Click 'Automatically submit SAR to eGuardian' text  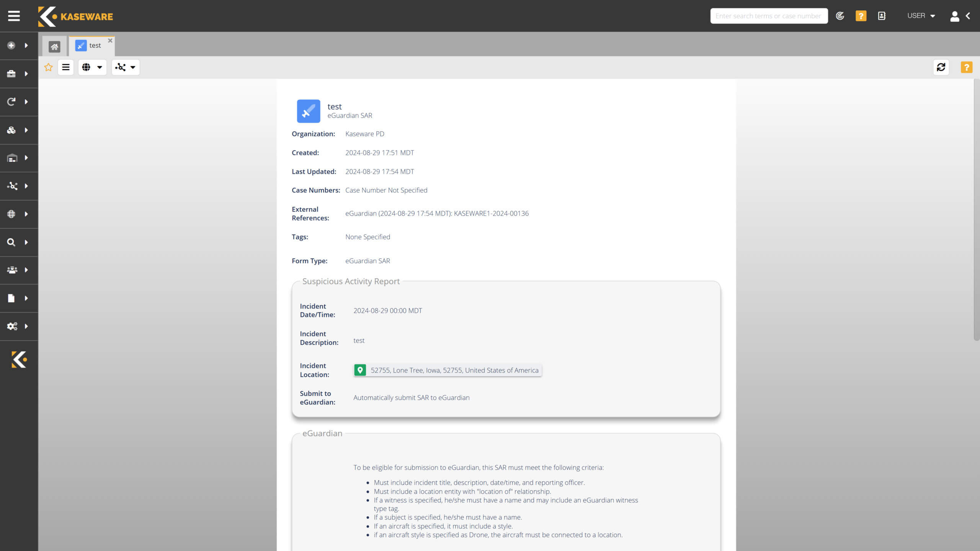(x=411, y=398)
